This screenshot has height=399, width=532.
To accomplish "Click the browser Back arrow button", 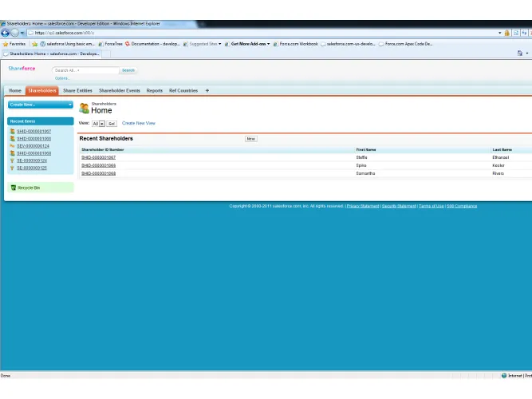I will [5, 33].
